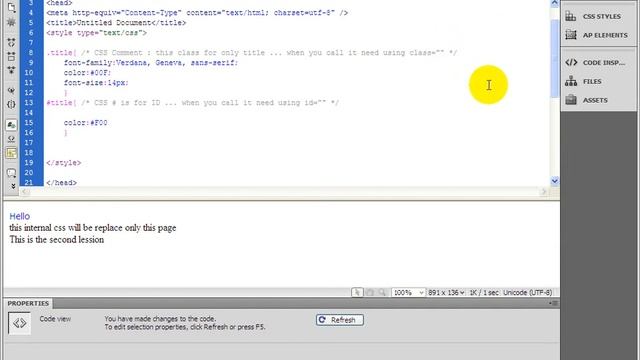Image resolution: width=640 pixels, height=360 pixels.
Task: Toggle Syntax Error Alerts icon
Action: [x=11, y=153]
